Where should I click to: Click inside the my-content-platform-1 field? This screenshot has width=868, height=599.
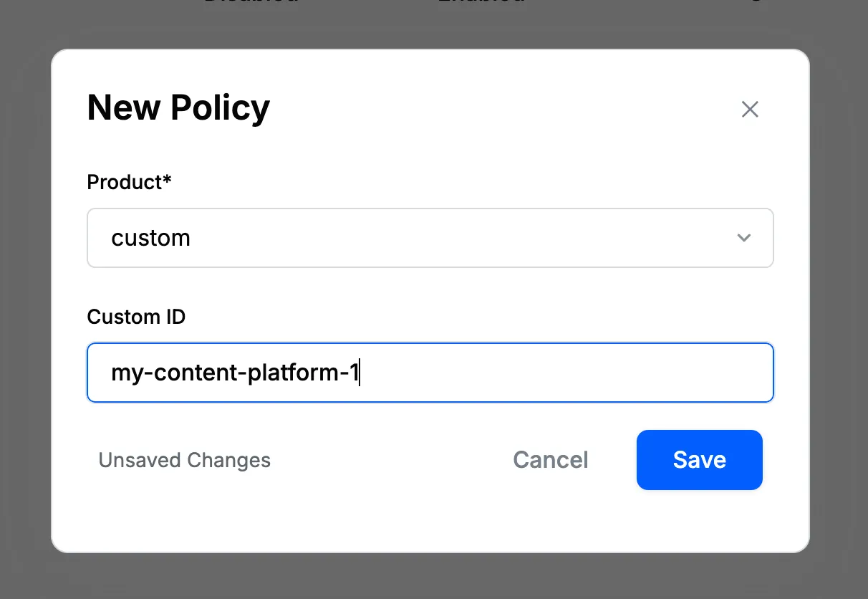point(430,373)
